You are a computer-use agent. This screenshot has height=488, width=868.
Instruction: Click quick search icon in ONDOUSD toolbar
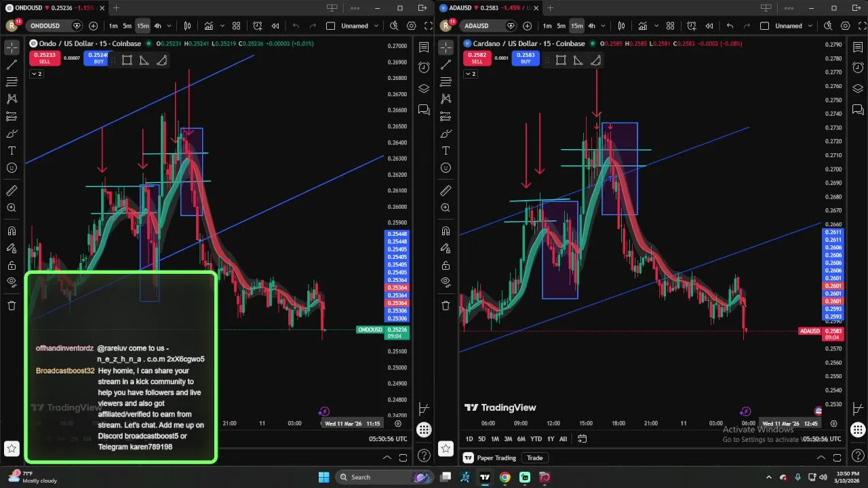coord(394,26)
